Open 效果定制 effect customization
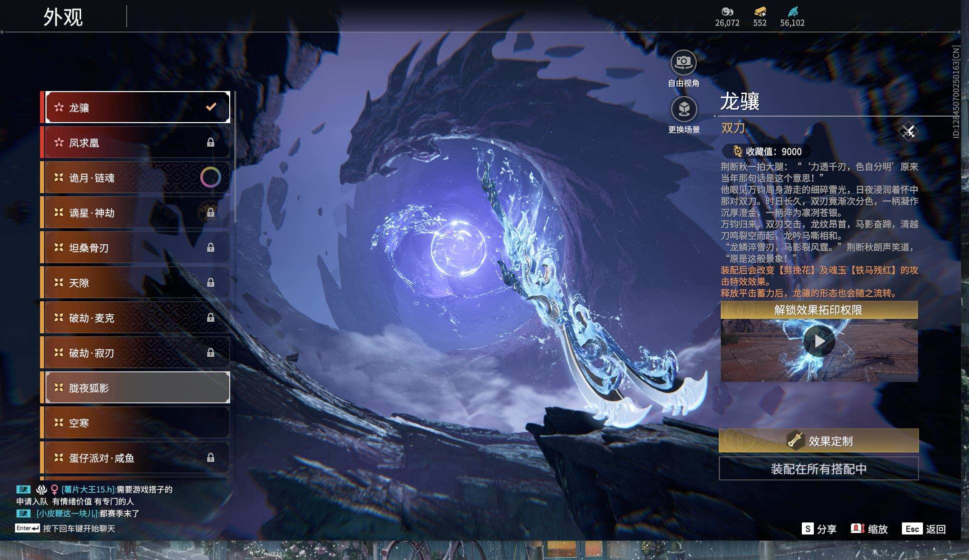Viewport: 969px width, 560px height. click(819, 440)
